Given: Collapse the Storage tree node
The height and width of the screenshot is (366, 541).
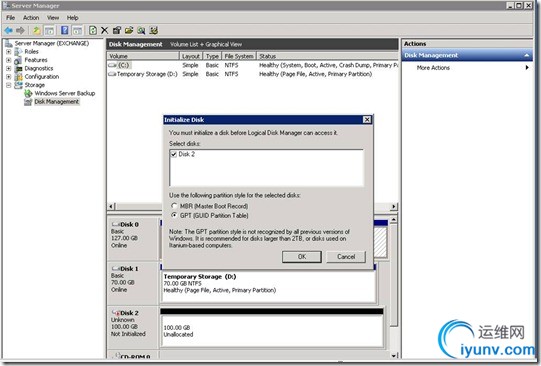Looking at the screenshot, I should 9,85.
